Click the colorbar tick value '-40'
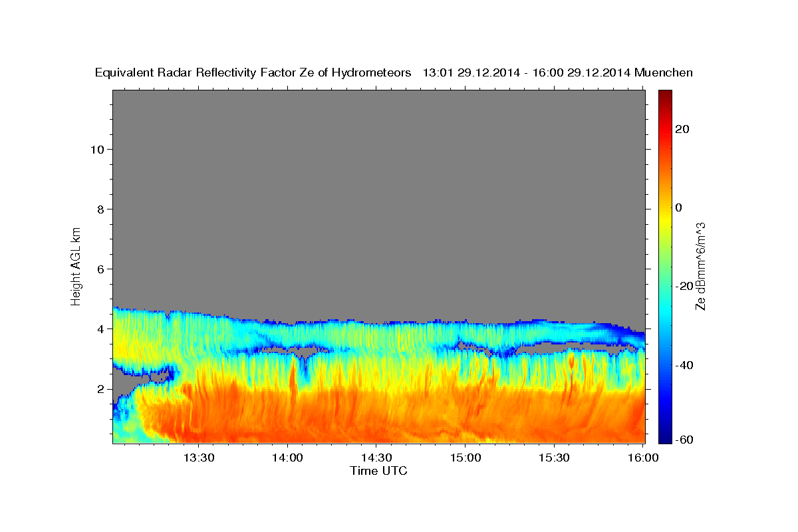 coord(684,365)
